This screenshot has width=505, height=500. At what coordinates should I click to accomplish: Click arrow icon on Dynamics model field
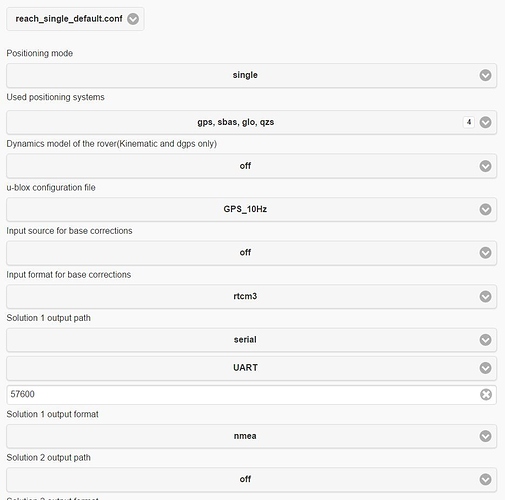485,166
